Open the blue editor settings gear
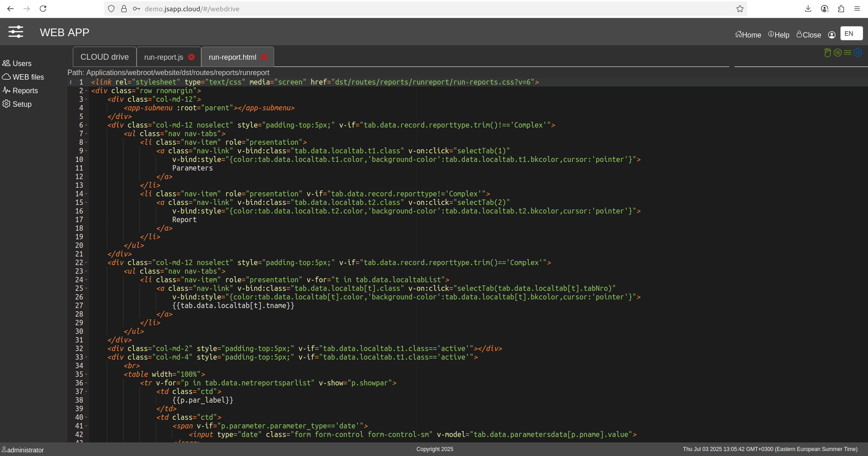 point(858,52)
